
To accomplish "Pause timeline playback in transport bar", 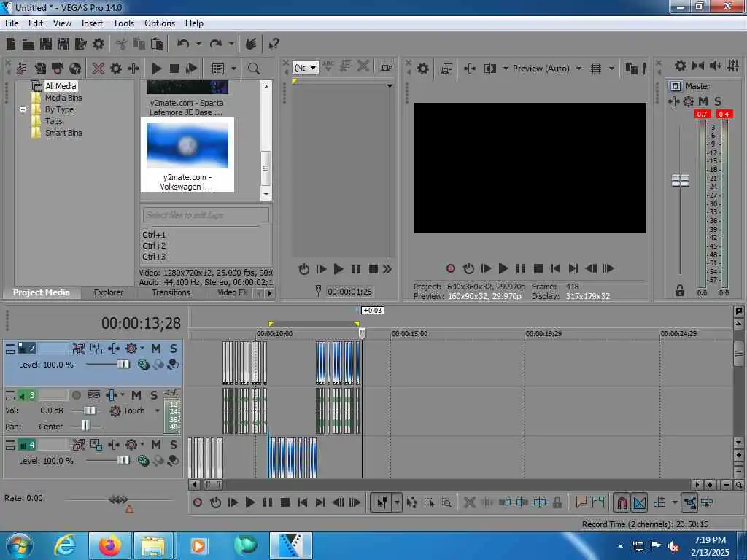I will pyautogui.click(x=267, y=502).
